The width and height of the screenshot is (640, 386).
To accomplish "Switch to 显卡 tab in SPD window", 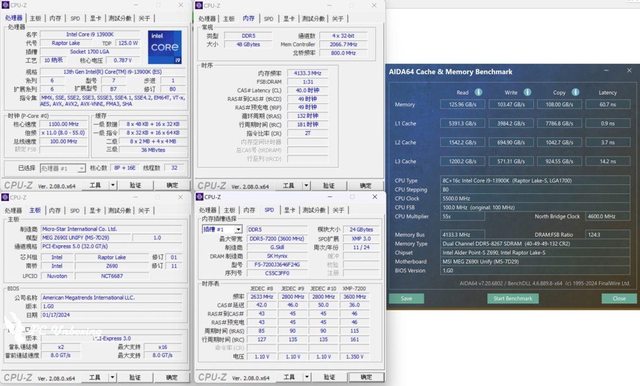I will click(289, 210).
